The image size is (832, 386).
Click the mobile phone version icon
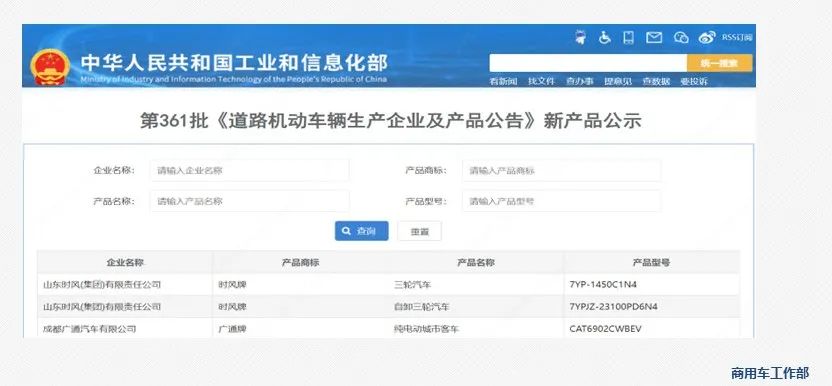click(x=628, y=37)
